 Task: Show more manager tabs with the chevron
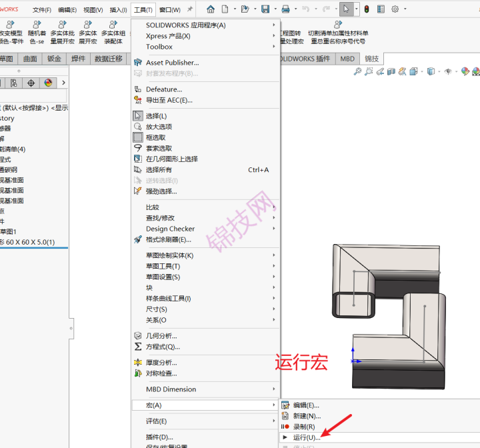tap(63, 83)
